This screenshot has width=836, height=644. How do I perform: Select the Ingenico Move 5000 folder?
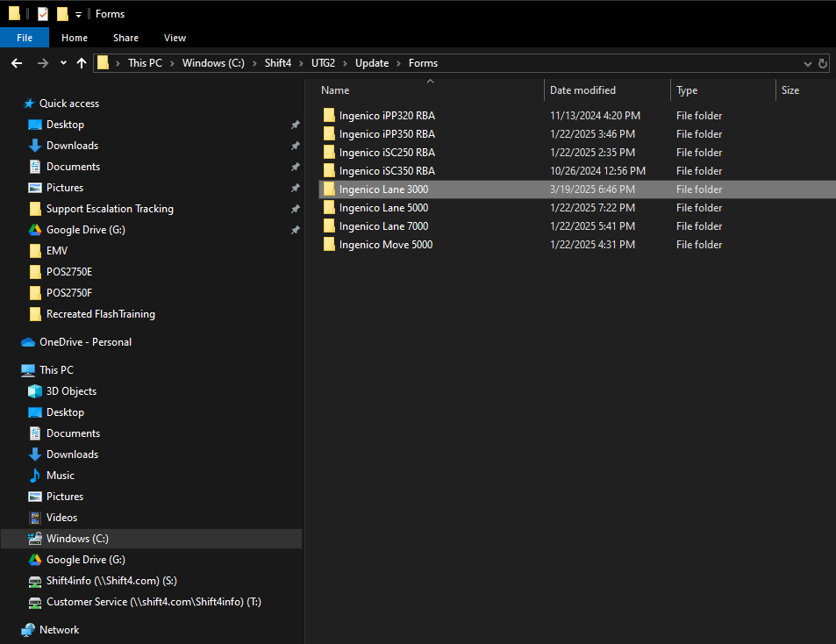point(385,245)
